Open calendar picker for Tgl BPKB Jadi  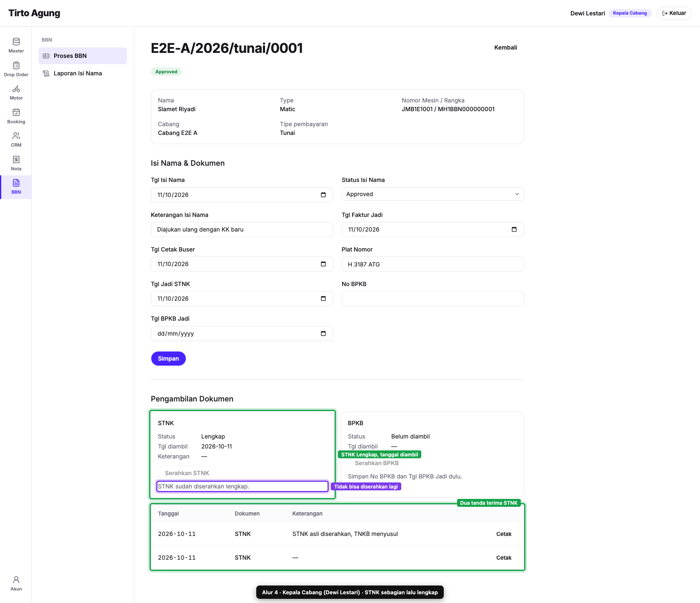[323, 334]
